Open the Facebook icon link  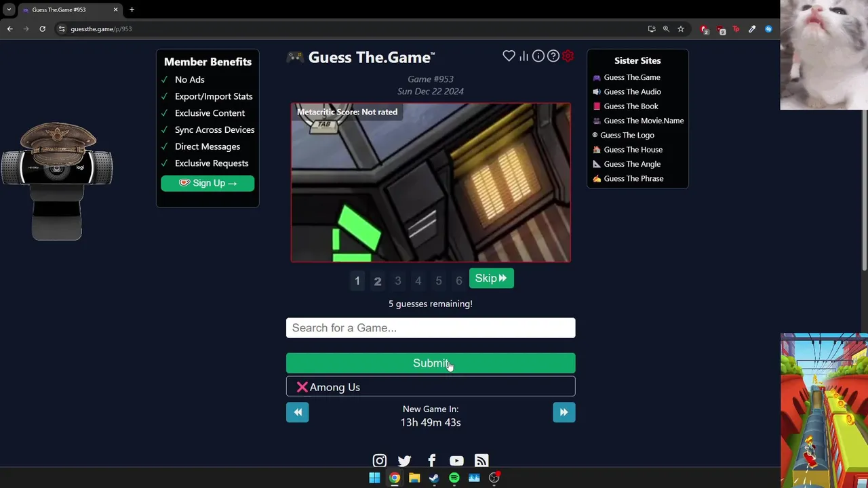[x=431, y=461]
